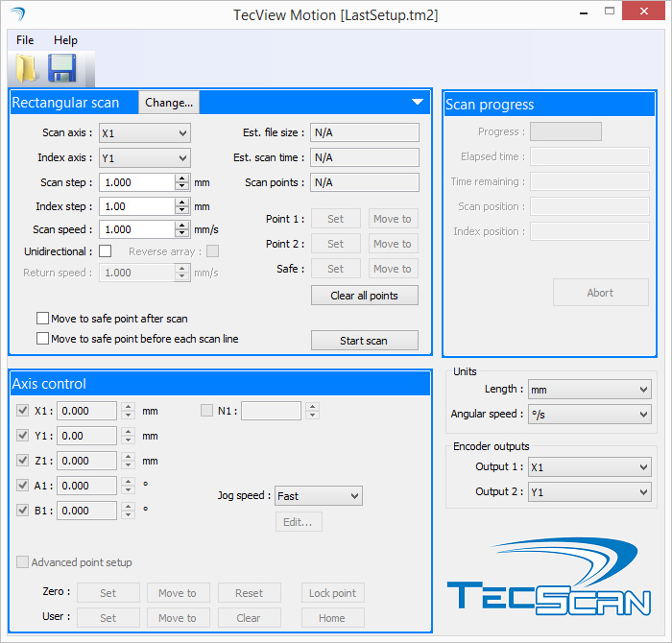The width and height of the screenshot is (672, 643).
Task: Jog Y1 axis with its spinner
Action: [x=128, y=436]
